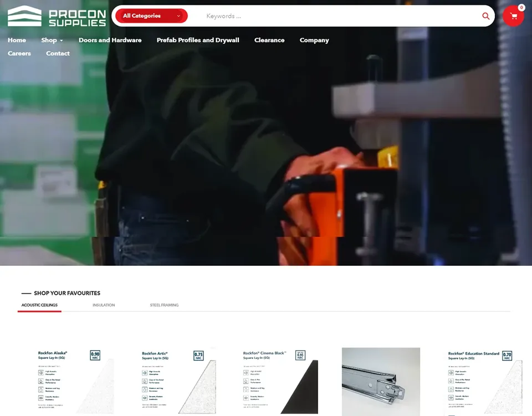The width and height of the screenshot is (532, 416).
Task: Open Doors and Hardware menu item
Action: tap(110, 40)
